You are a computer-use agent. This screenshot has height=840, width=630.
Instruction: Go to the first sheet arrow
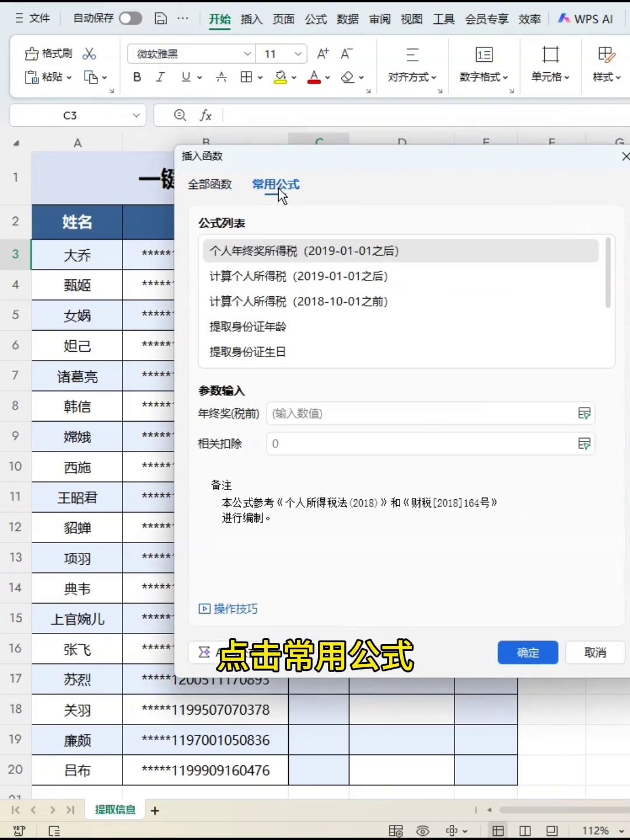(16, 810)
